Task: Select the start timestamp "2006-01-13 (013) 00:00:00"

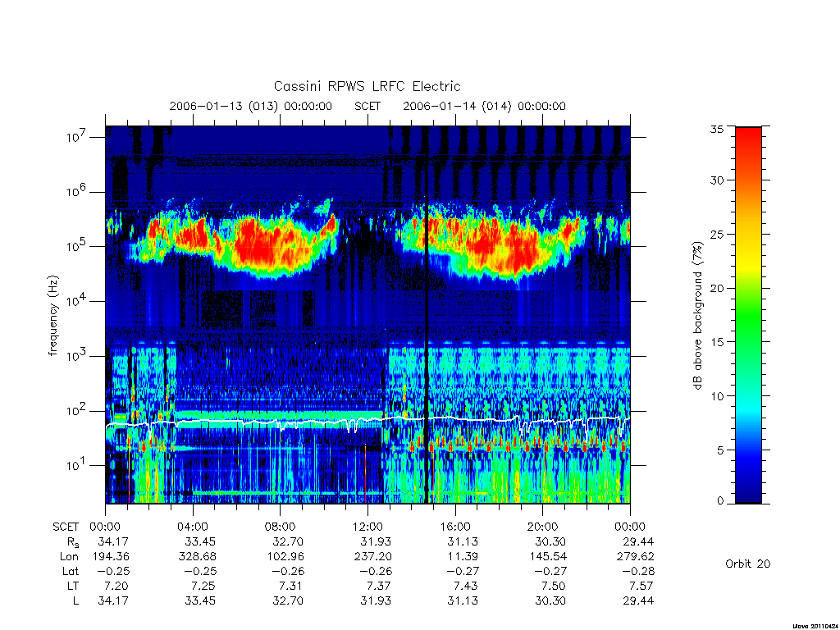Action: pyautogui.click(x=250, y=106)
